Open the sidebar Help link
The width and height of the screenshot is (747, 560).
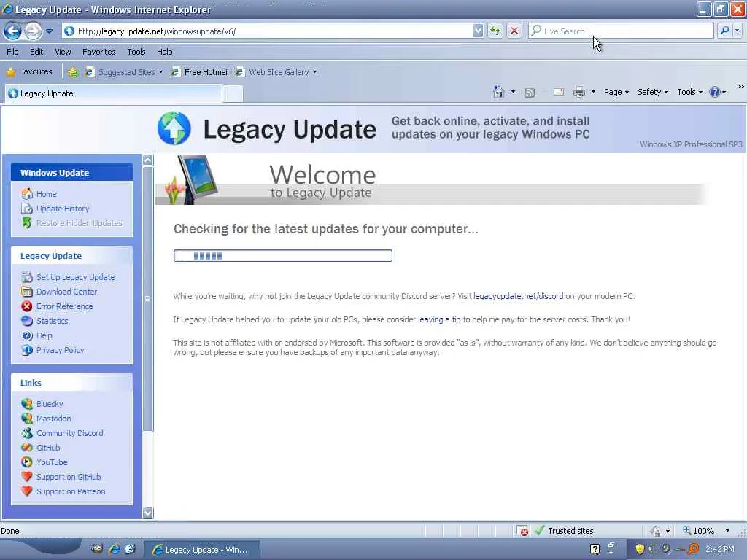[x=44, y=335]
